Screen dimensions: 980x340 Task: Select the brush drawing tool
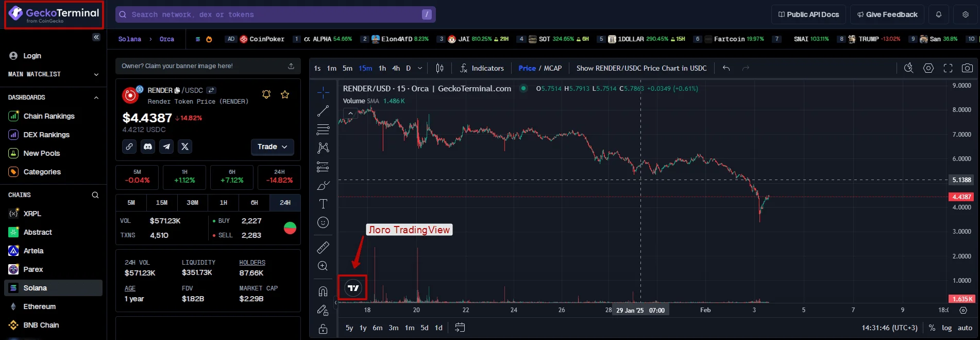click(323, 185)
